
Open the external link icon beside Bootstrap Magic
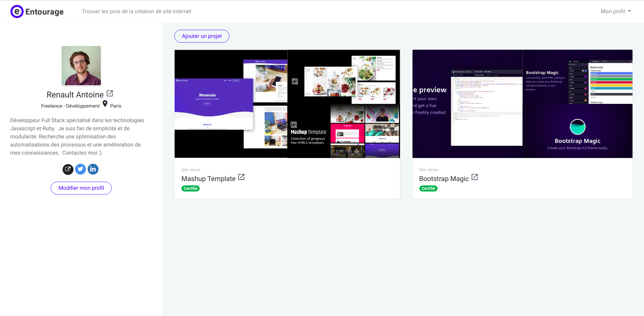pos(475,177)
